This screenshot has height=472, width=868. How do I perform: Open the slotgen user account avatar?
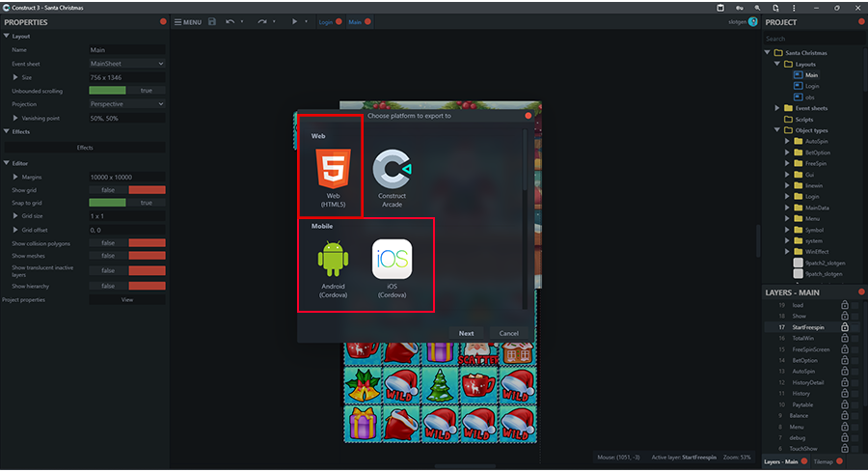click(753, 21)
